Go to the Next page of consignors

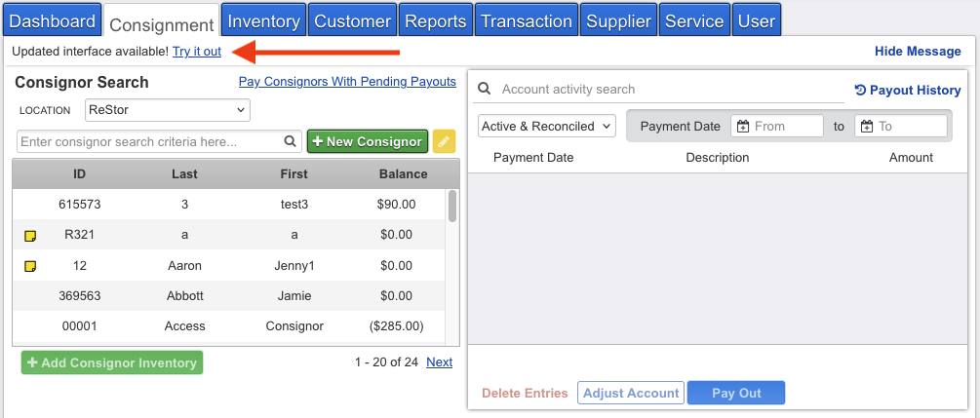(x=439, y=361)
